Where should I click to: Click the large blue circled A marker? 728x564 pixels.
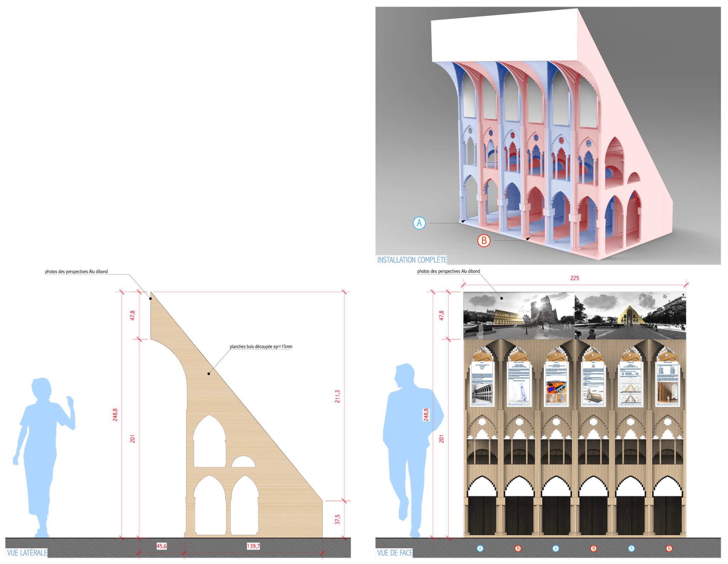click(x=419, y=223)
